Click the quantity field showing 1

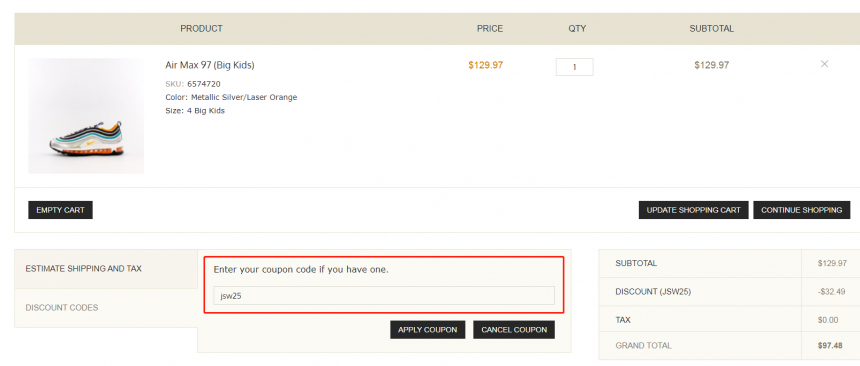coord(574,67)
